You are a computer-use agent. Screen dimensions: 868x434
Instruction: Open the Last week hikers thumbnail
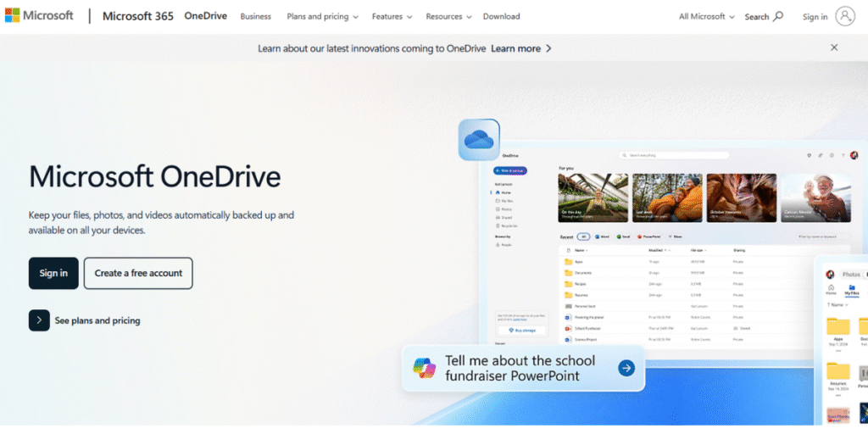(667, 198)
